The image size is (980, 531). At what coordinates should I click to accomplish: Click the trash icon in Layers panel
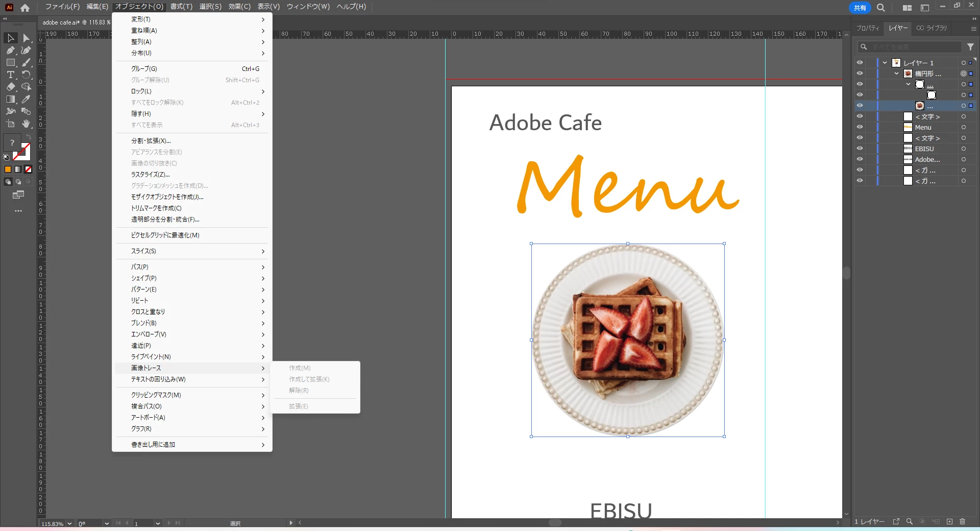click(963, 521)
